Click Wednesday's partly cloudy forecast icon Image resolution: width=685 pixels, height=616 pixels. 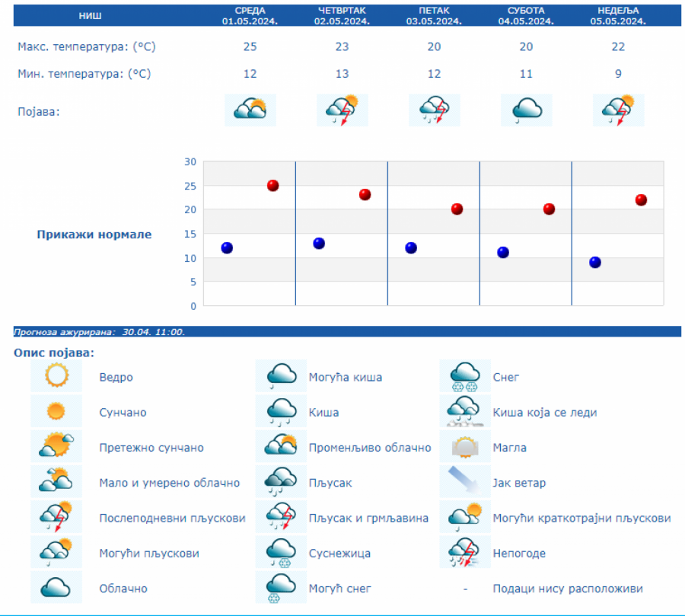pos(250,110)
